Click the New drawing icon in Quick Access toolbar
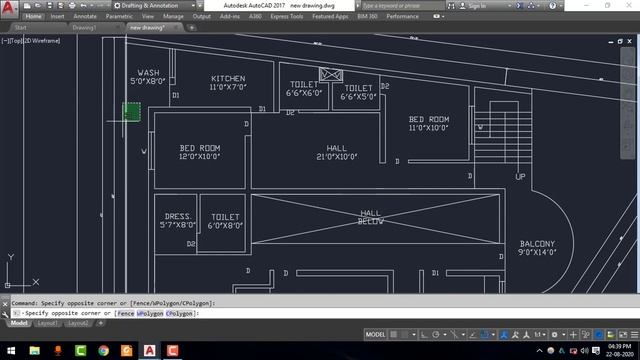640x360 pixels. coord(27,6)
